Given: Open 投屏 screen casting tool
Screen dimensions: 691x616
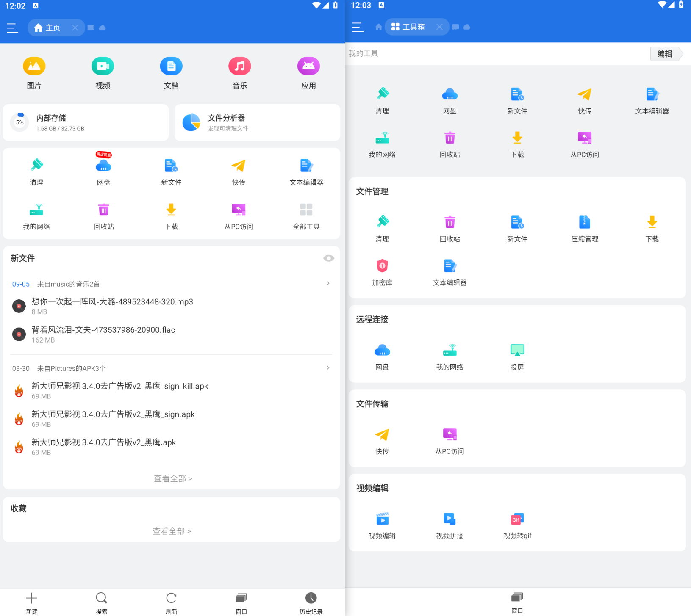Looking at the screenshot, I should click(x=517, y=357).
